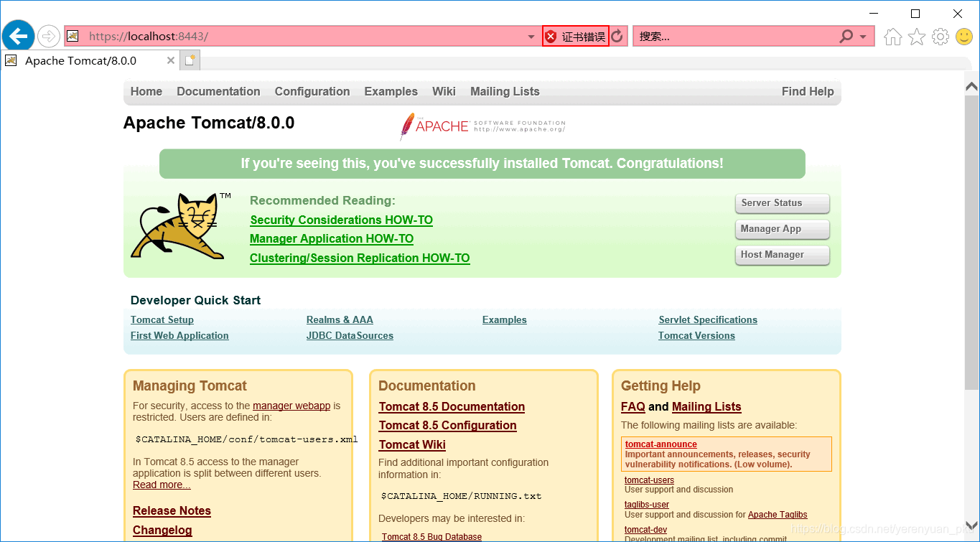
Task: Click the $CATALINA_HOME/conf/tomcat-users.xml text
Action: (246, 439)
